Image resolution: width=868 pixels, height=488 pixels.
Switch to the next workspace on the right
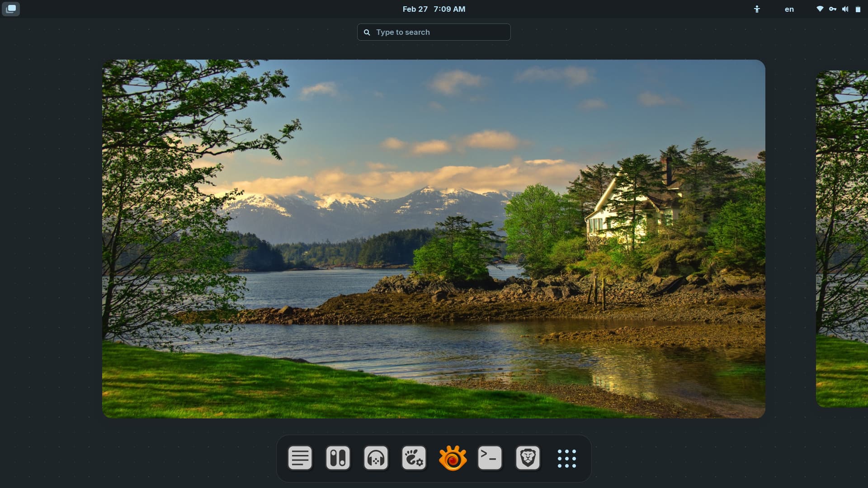coord(842,239)
